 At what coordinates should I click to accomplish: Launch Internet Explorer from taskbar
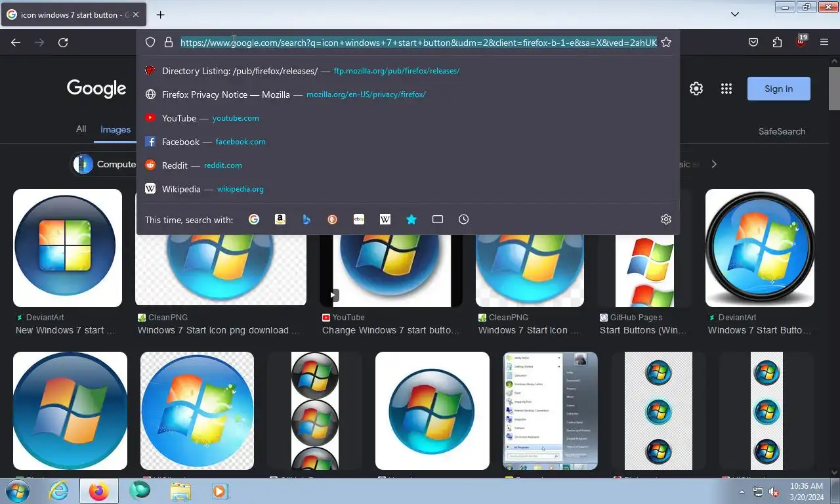(58, 491)
